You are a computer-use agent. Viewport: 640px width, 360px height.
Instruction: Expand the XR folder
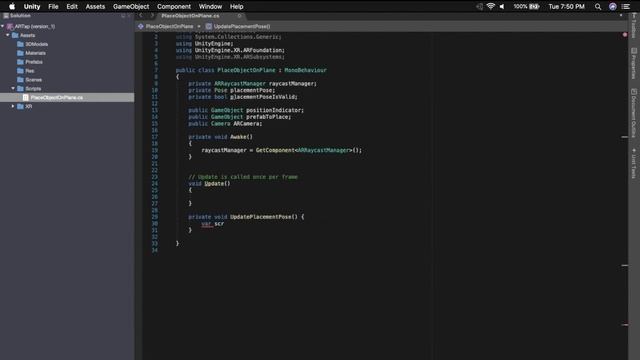[x=13, y=106]
